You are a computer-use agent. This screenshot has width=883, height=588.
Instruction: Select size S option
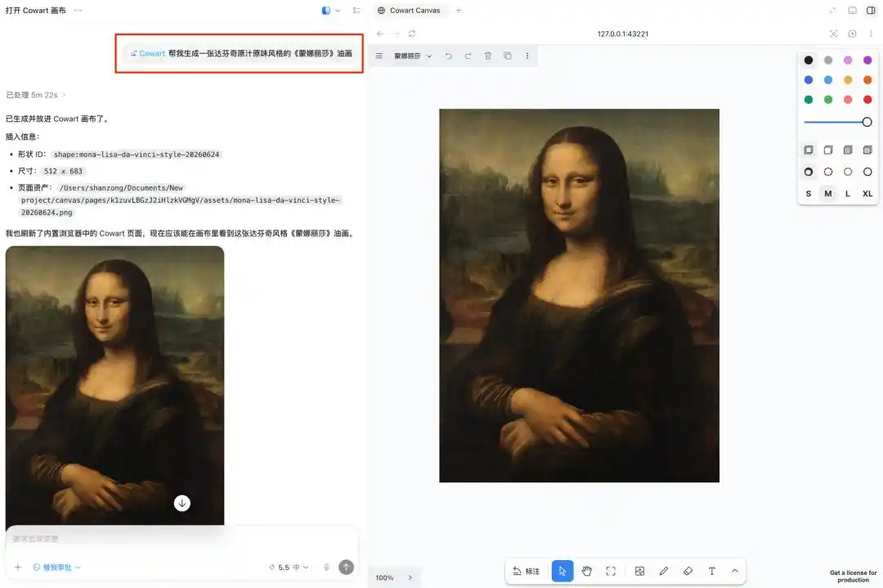(x=808, y=193)
